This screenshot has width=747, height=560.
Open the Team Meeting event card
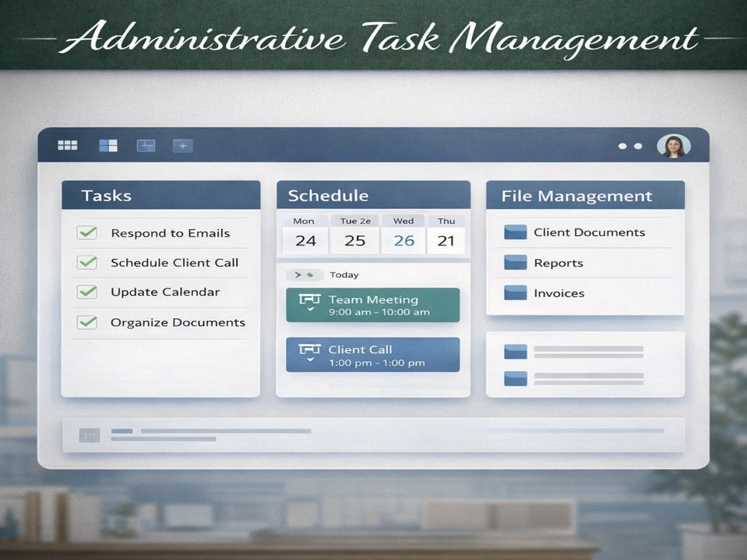click(373, 305)
